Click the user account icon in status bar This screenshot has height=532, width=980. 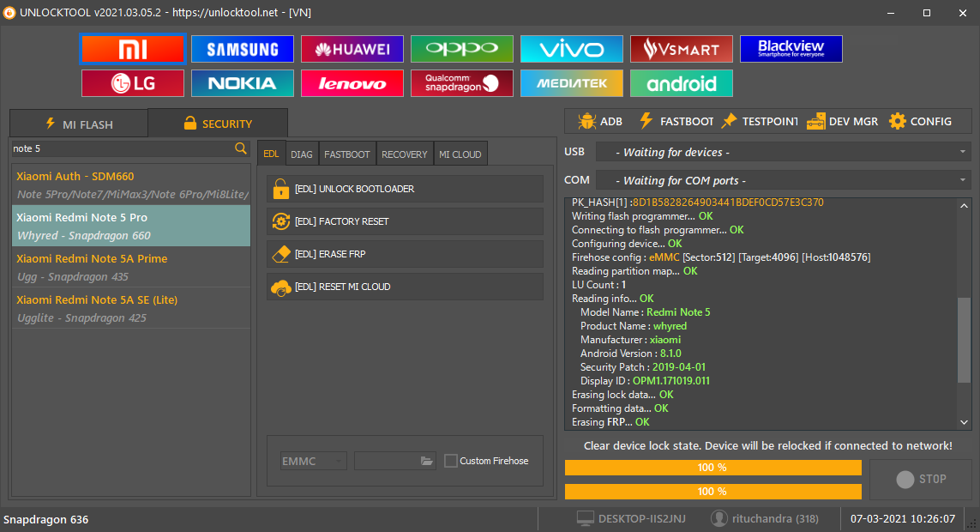point(719,518)
